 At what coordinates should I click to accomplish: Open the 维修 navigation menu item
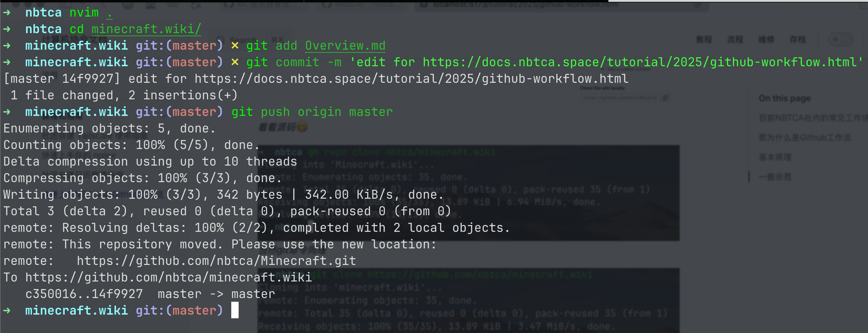[766, 40]
